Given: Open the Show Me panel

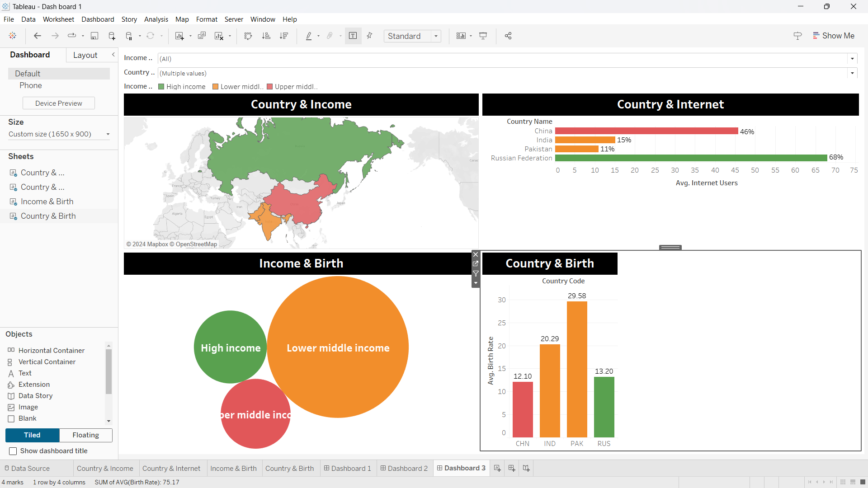Looking at the screenshot, I should tap(833, 36).
